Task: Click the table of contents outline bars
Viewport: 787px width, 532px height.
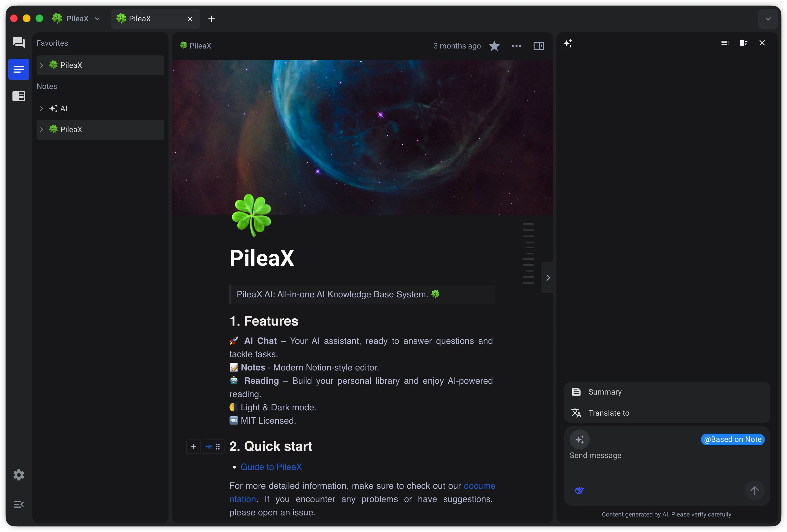Action: [x=528, y=253]
